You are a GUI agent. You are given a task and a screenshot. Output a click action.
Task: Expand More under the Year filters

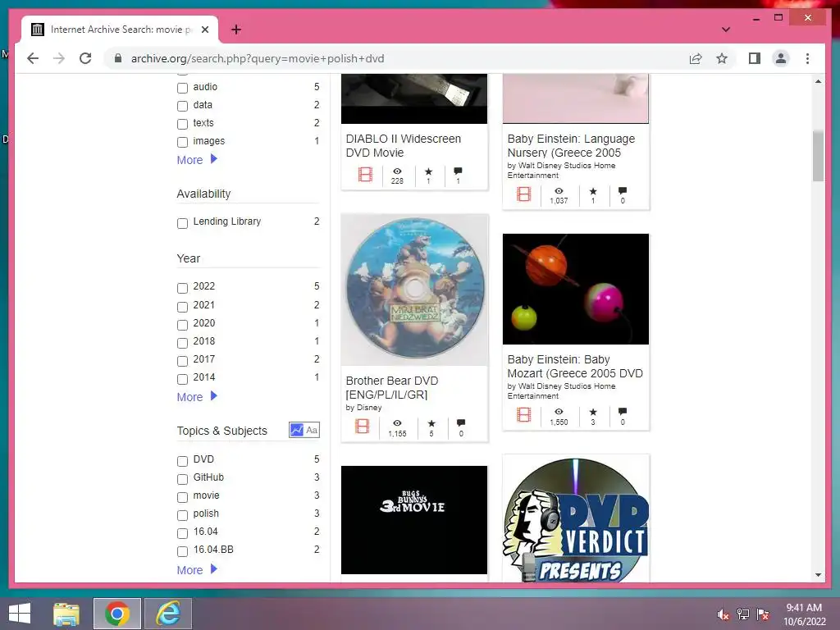(x=197, y=397)
